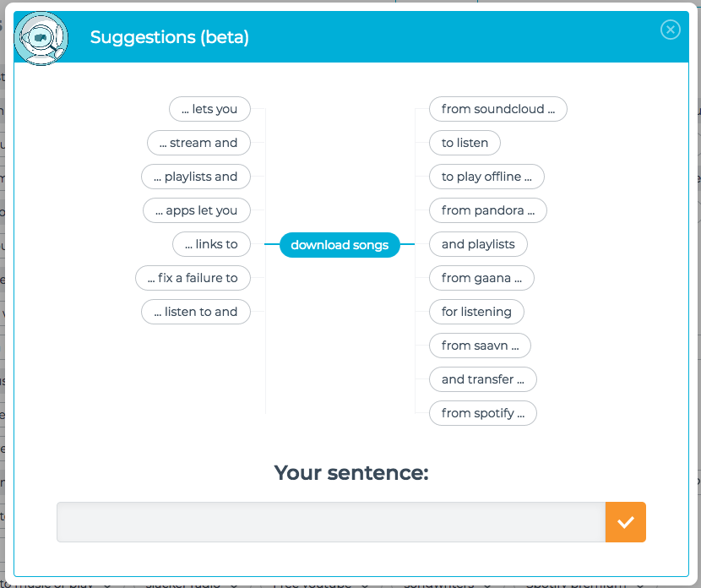Pick the '... stream and' prefix suggestion
Image resolution: width=701 pixels, height=588 pixels.
pyautogui.click(x=199, y=143)
